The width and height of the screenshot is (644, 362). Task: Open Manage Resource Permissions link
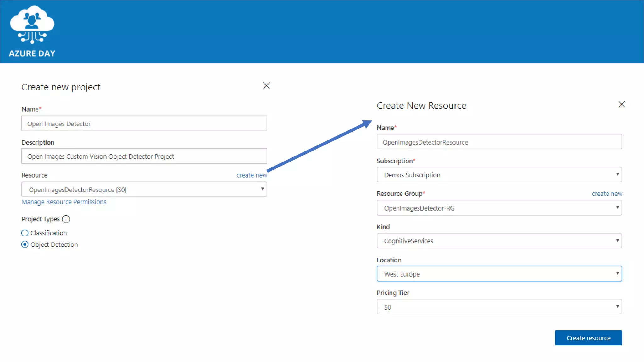[x=64, y=202]
